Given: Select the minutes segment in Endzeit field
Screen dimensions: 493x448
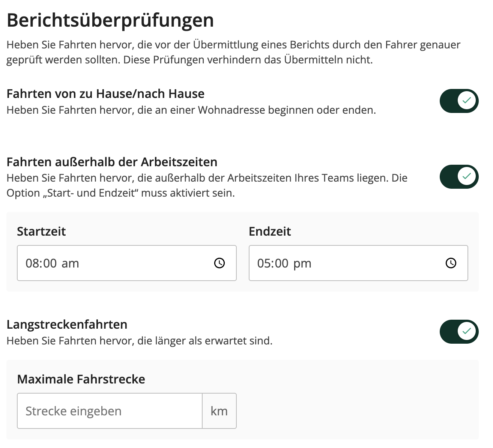Looking at the screenshot, I should [281, 263].
